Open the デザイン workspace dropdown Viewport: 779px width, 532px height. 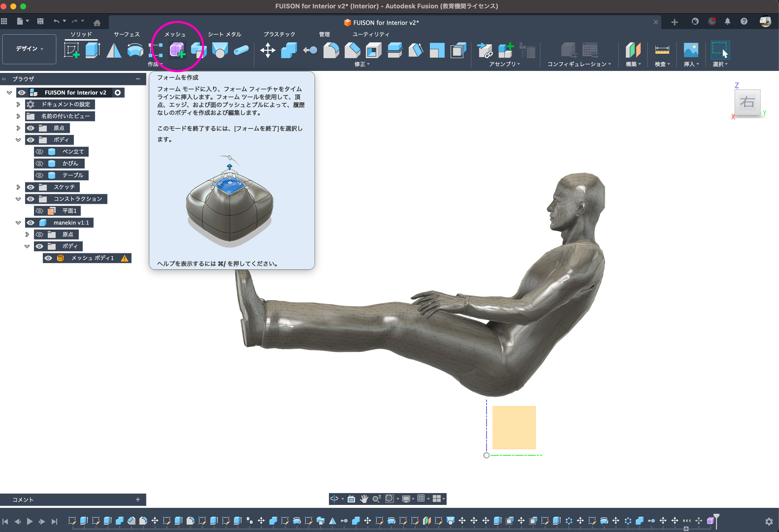(x=29, y=49)
